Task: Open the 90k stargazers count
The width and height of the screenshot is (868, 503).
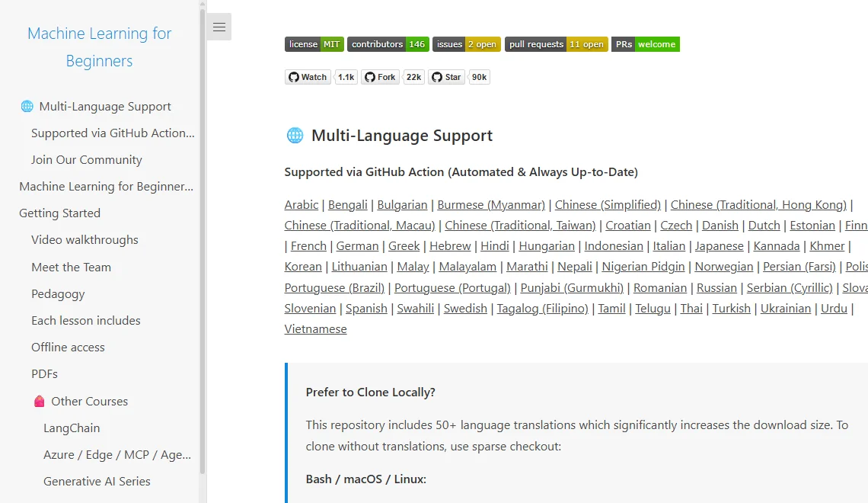Action: tap(480, 77)
